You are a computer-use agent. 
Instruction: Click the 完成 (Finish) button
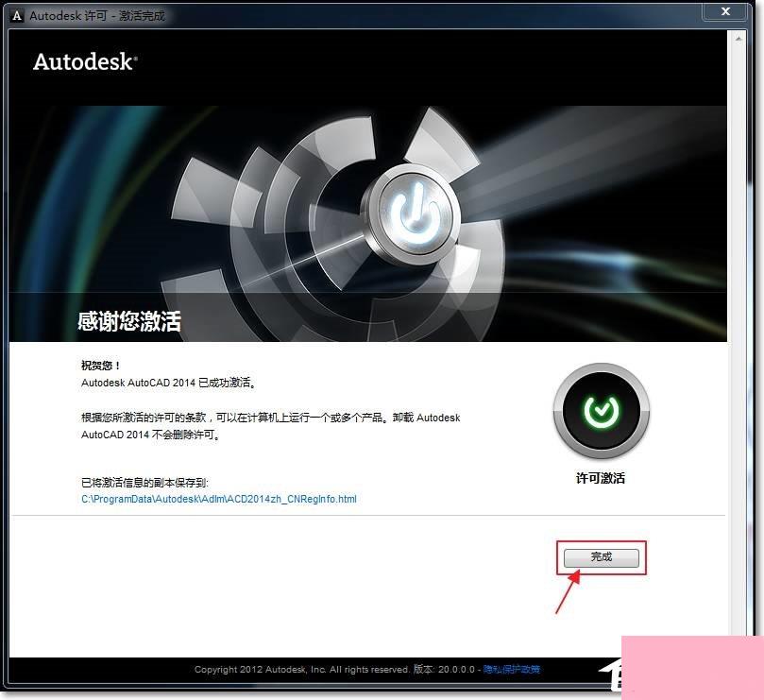click(602, 557)
